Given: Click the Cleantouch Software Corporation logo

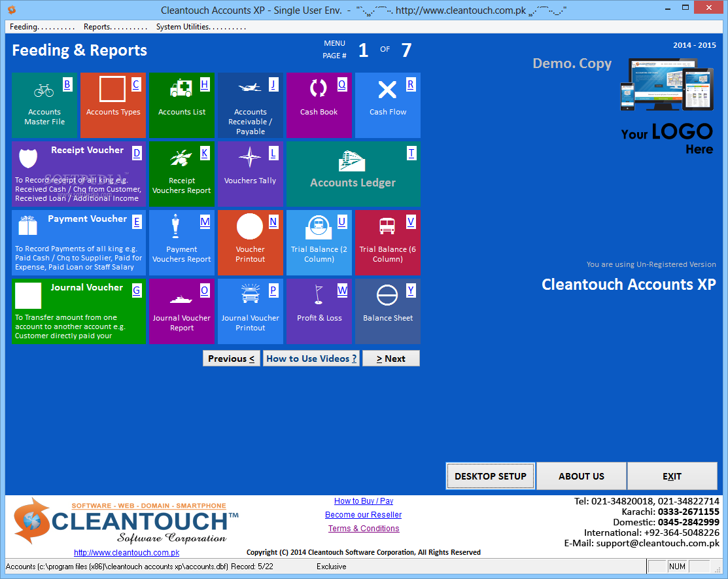Looking at the screenshot, I should pos(126,521).
